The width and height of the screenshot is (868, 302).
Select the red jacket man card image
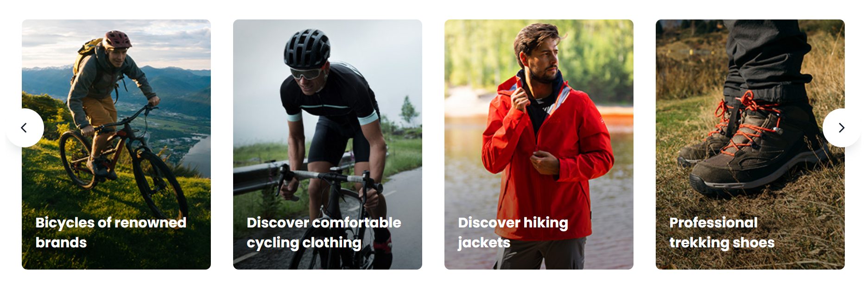point(539,145)
